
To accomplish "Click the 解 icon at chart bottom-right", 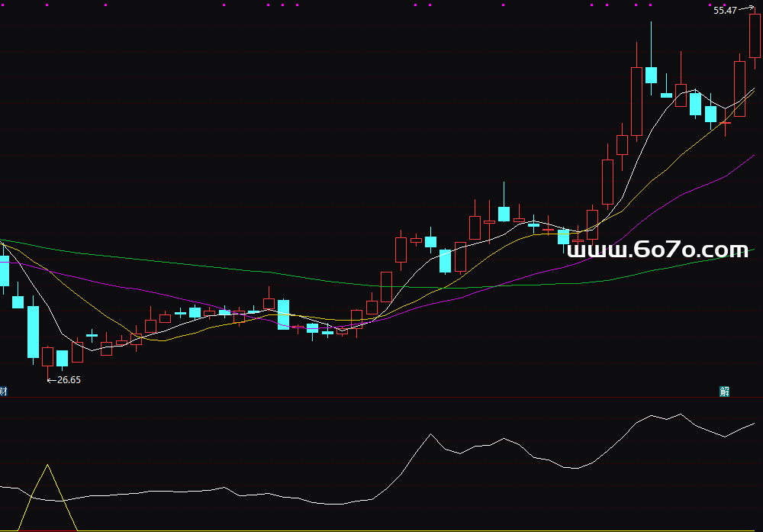I will pos(724,392).
